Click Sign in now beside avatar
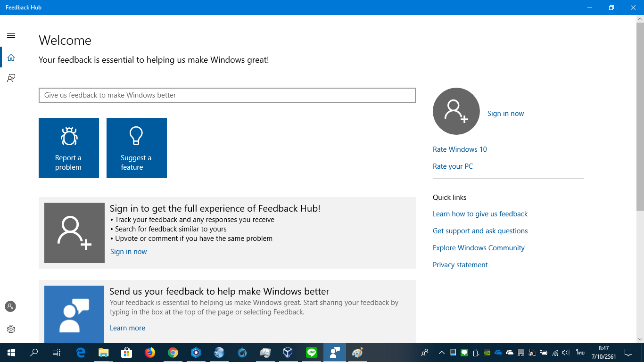This screenshot has width=644, height=362. 505,114
